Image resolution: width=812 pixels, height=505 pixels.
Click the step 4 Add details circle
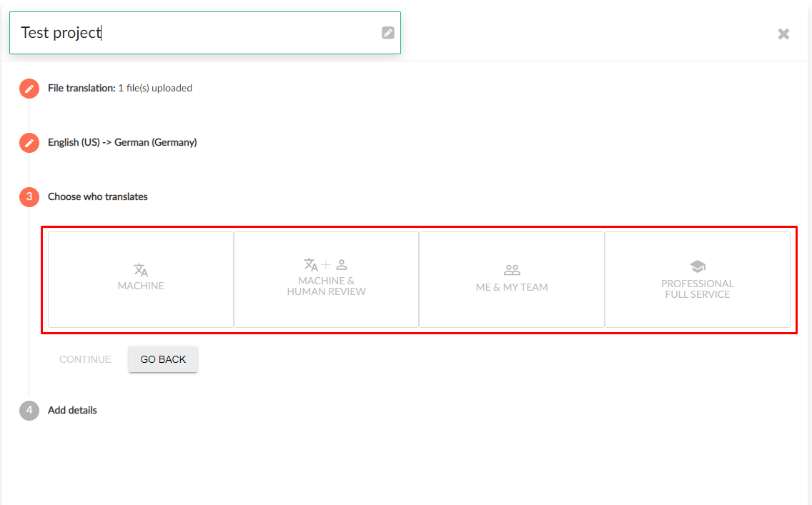tap(29, 410)
